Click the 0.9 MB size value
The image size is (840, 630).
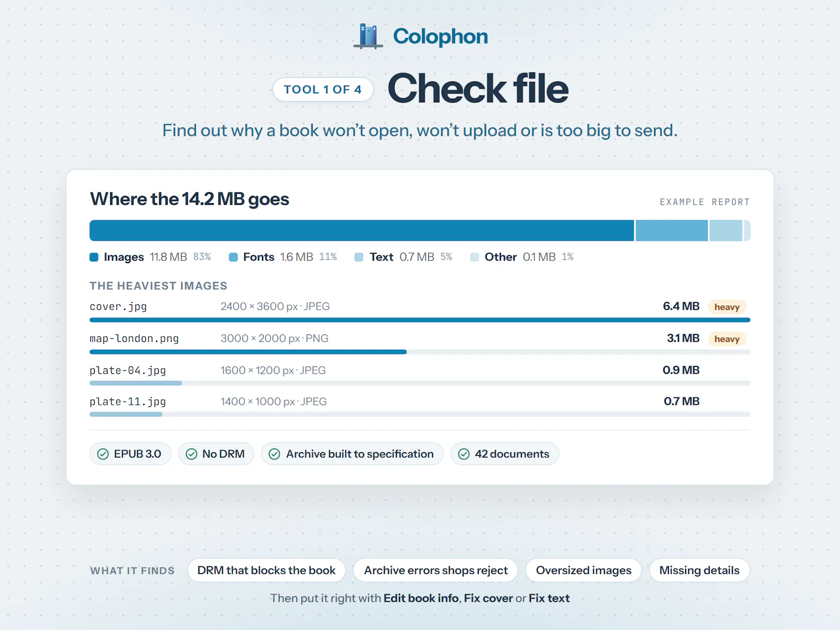[681, 370]
